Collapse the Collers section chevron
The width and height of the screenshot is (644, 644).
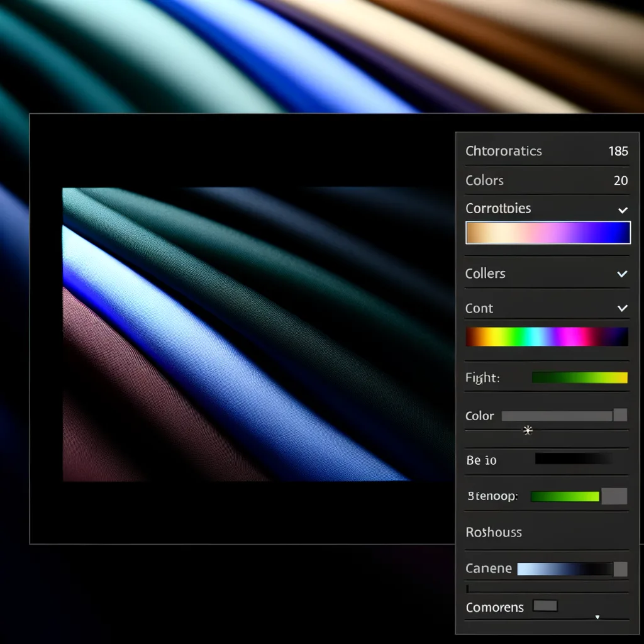(x=622, y=274)
